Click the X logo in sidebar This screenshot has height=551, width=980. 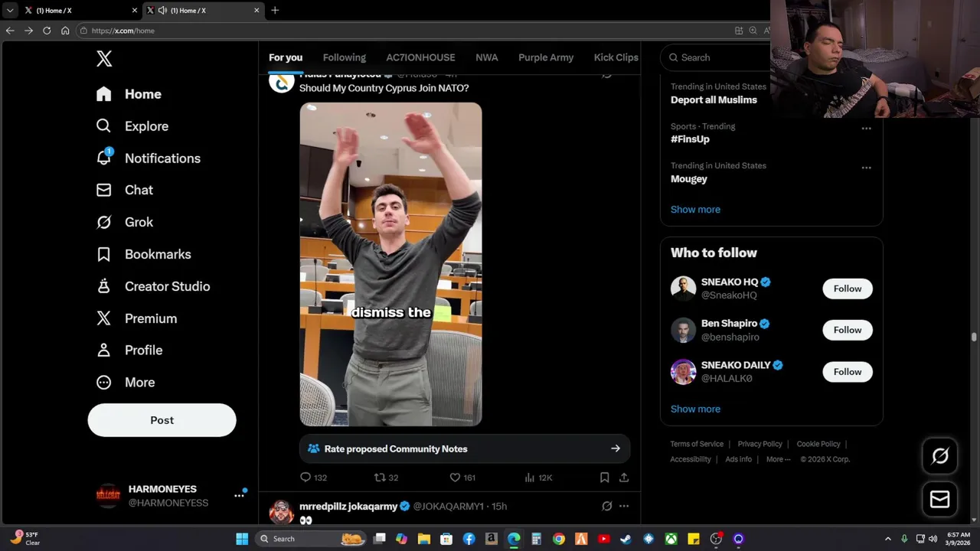pyautogui.click(x=104, y=58)
